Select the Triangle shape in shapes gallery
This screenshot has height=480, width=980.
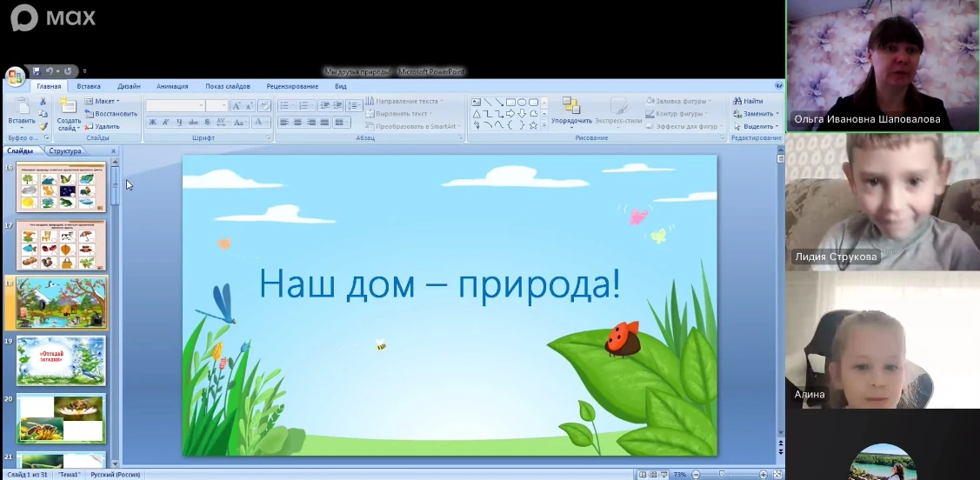coord(477,113)
